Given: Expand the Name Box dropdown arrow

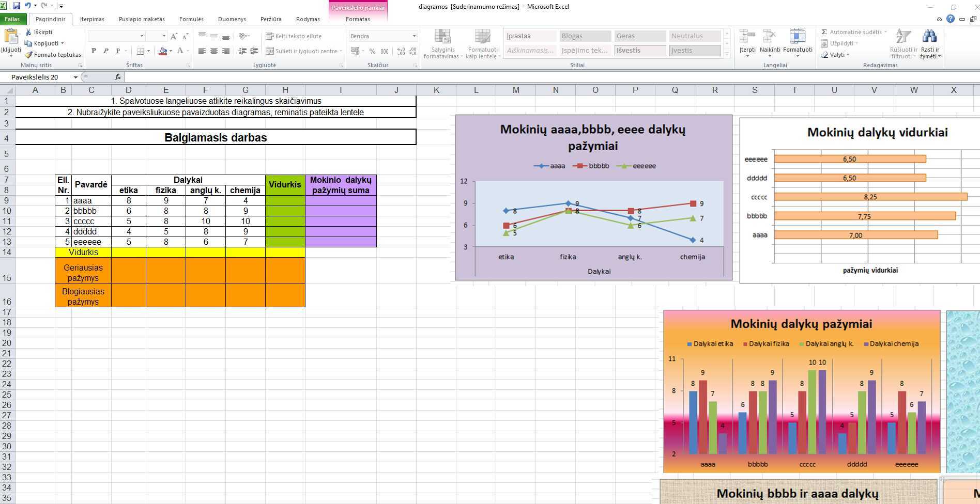Looking at the screenshot, I should pos(75,77).
